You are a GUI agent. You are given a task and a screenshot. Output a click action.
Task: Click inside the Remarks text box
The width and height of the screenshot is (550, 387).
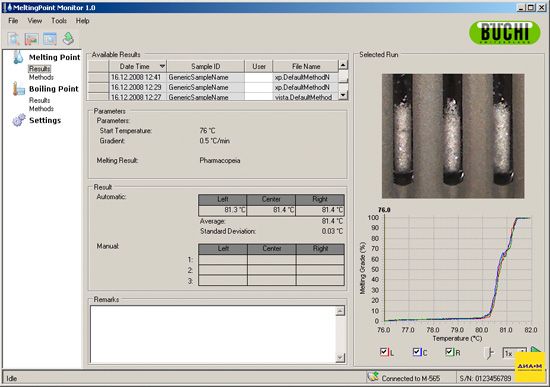(x=213, y=334)
